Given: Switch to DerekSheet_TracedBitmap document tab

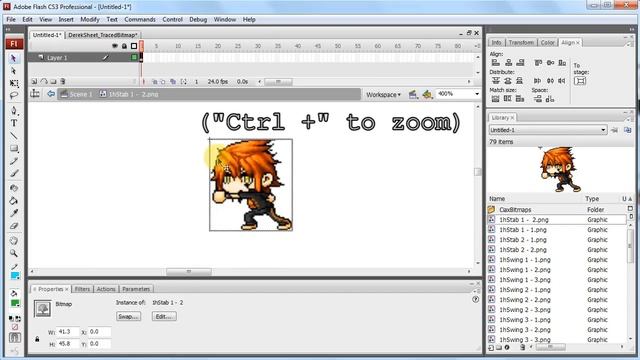Looking at the screenshot, I should point(103,35).
